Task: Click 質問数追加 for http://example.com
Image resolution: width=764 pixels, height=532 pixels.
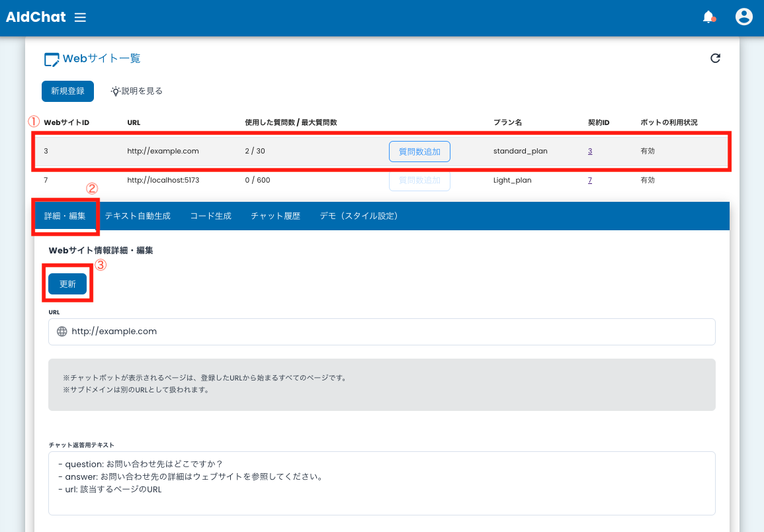Action: click(x=419, y=151)
